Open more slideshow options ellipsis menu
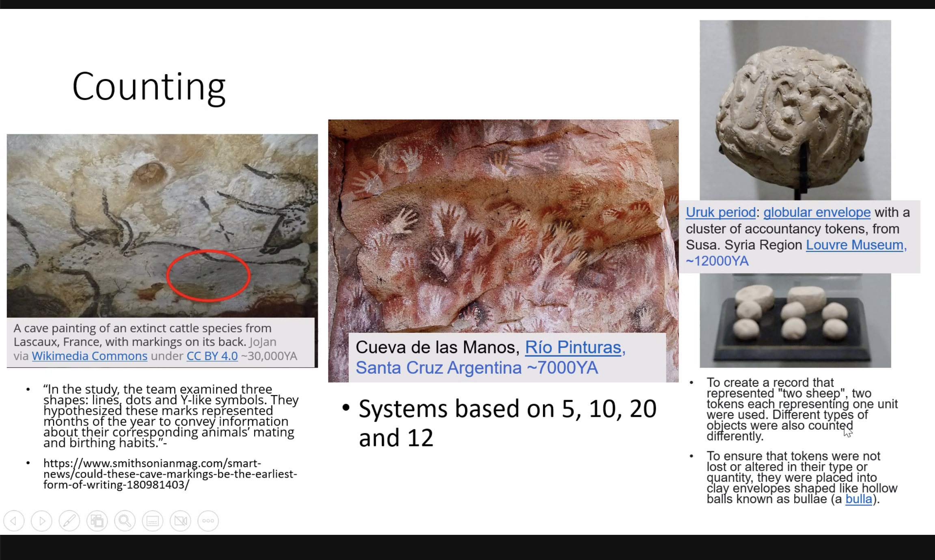 click(208, 521)
